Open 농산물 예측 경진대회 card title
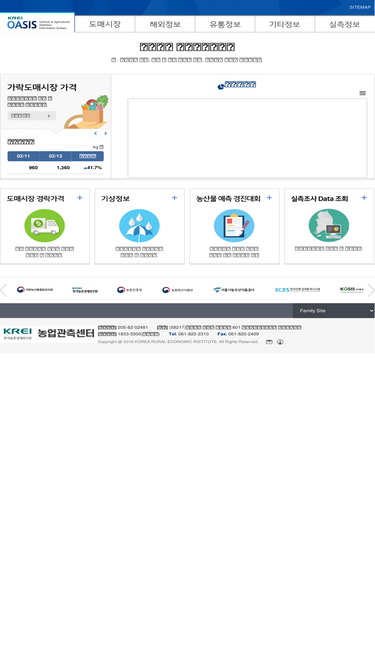The height and width of the screenshot is (667, 375). [x=228, y=199]
